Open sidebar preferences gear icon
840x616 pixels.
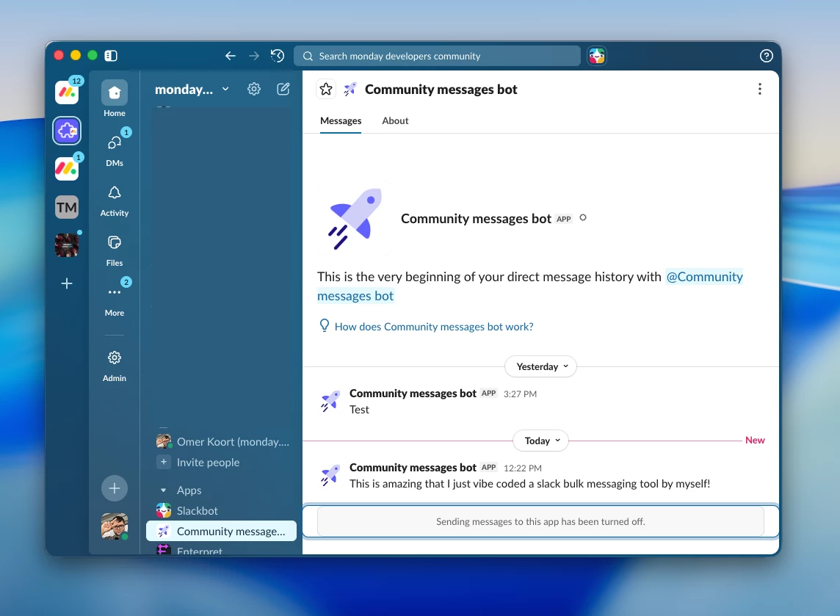(x=254, y=89)
